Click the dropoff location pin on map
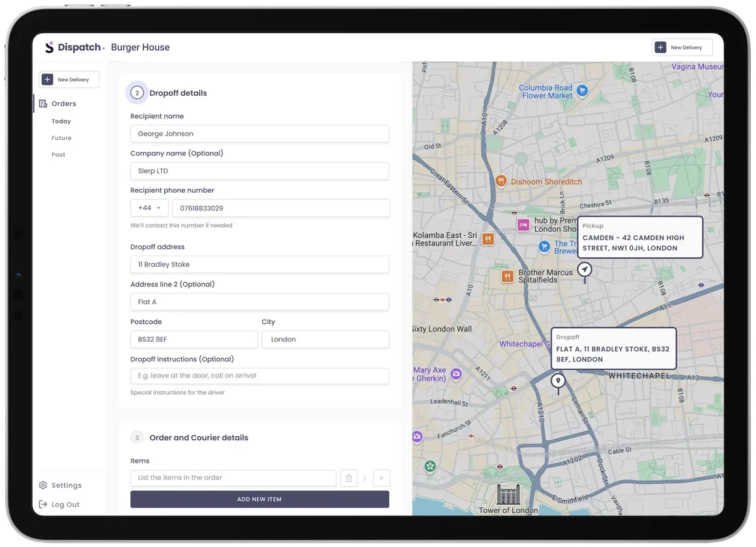756x547 pixels. (x=559, y=382)
